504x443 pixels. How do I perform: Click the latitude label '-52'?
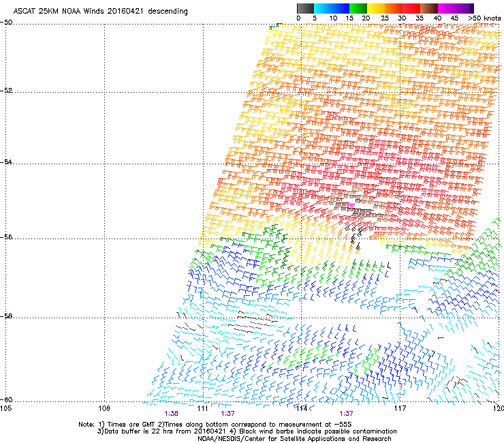[x=6, y=90]
